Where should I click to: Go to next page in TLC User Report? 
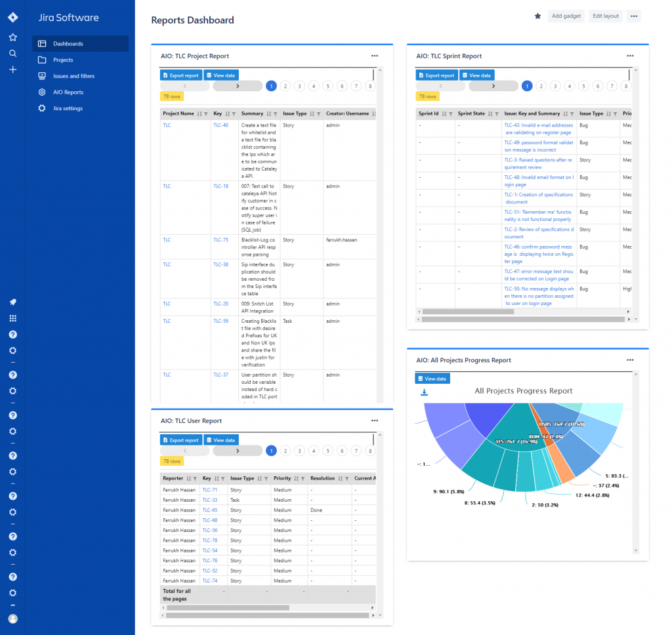[x=238, y=450]
